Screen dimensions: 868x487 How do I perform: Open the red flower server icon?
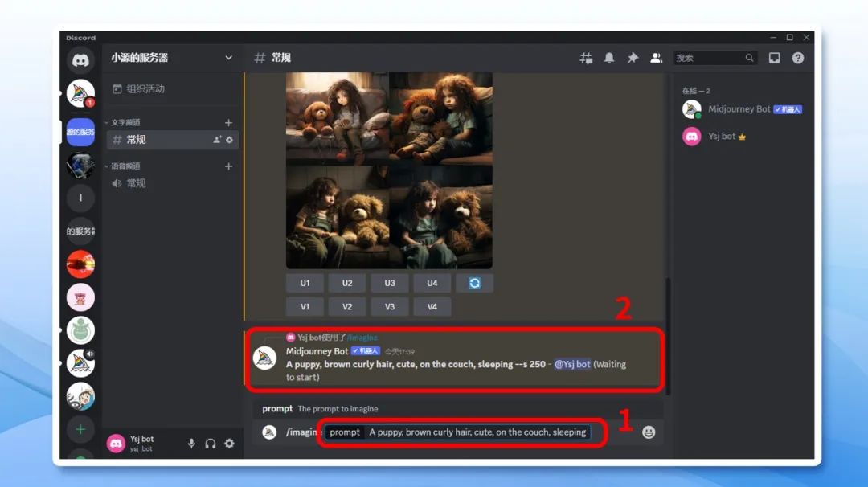(x=81, y=264)
